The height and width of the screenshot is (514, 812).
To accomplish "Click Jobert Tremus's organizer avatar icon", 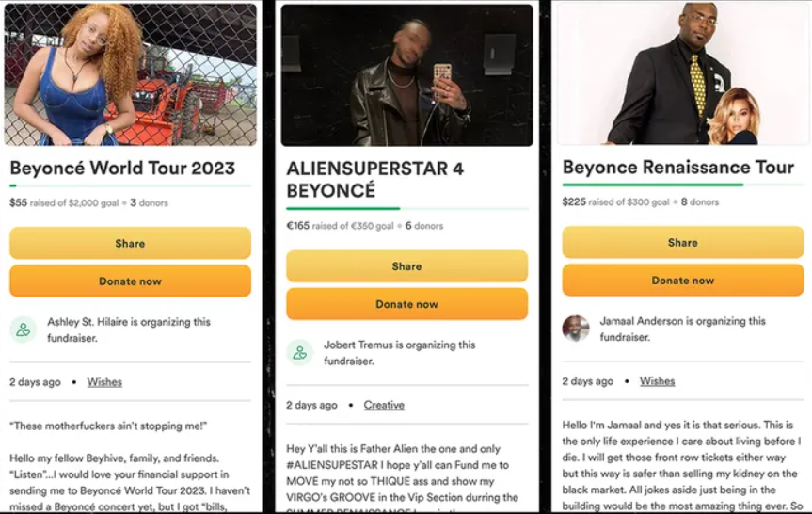I will (300, 353).
